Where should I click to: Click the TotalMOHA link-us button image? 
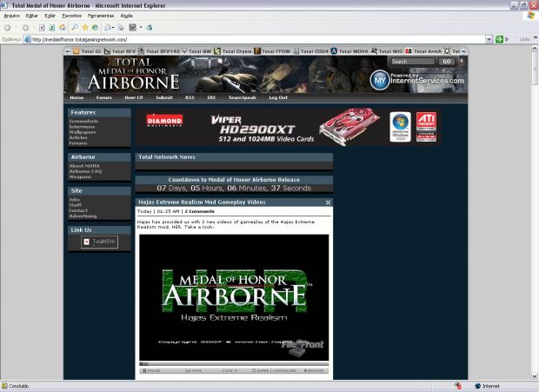point(99,242)
